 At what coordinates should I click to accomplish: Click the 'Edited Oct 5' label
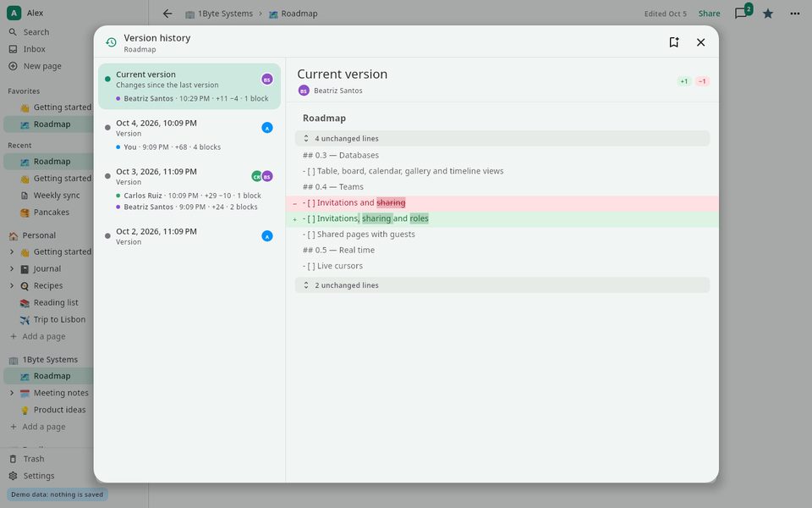click(x=665, y=14)
